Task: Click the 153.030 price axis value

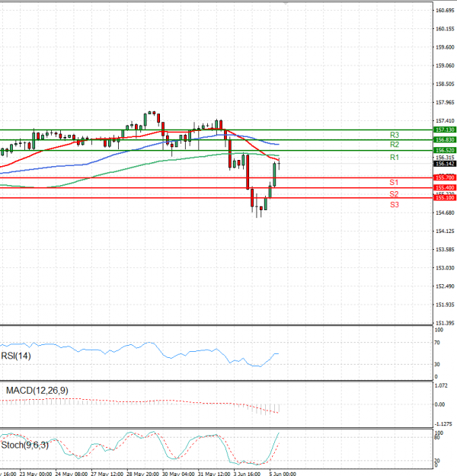Action: [445, 268]
